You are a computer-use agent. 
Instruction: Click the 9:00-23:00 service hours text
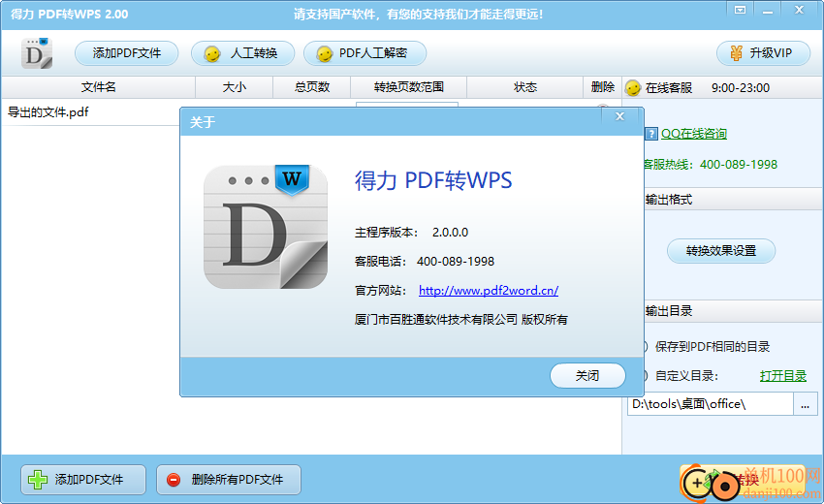741,88
